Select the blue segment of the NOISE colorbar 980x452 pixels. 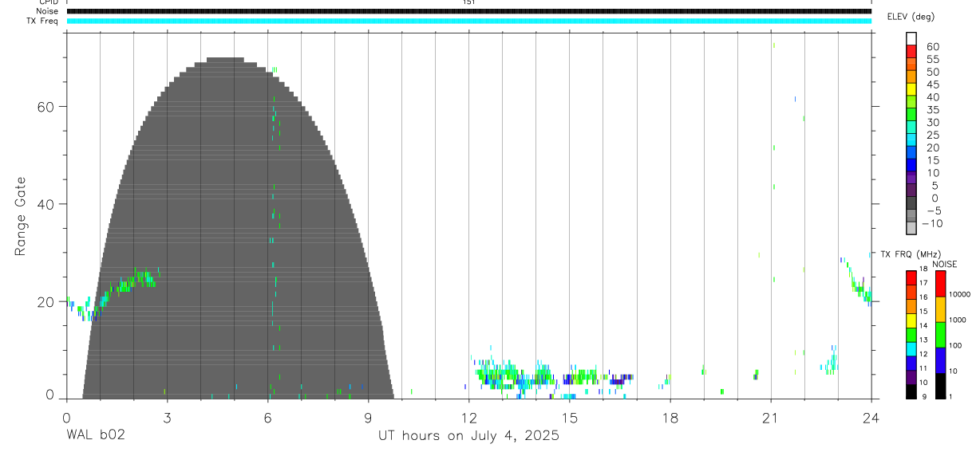click(x=941, y=360)
